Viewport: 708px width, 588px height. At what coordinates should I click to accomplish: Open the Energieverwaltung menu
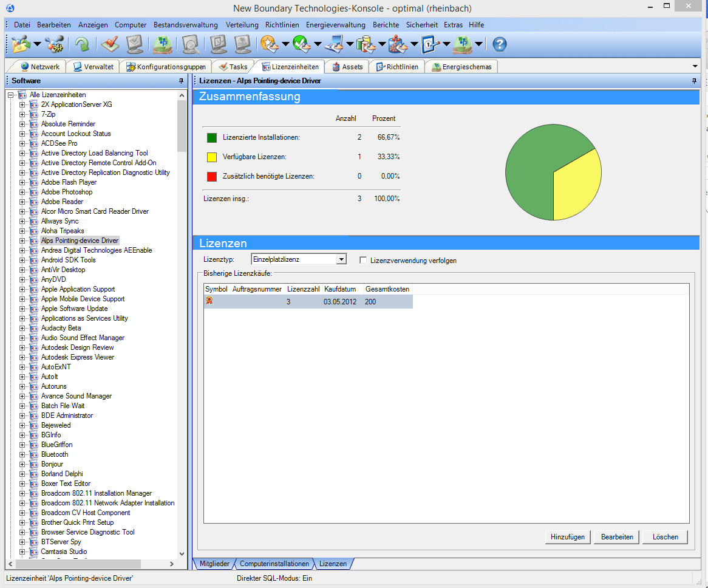pos(335,25)
